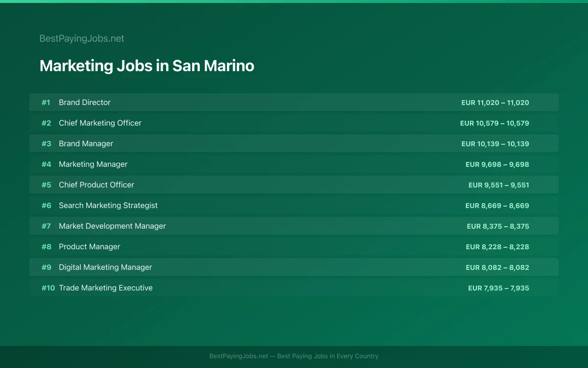Screen dimensions: 588x368
Task: Click the footer Best Paying Jobs in Every Country text
Action: (x=328, y=356)
